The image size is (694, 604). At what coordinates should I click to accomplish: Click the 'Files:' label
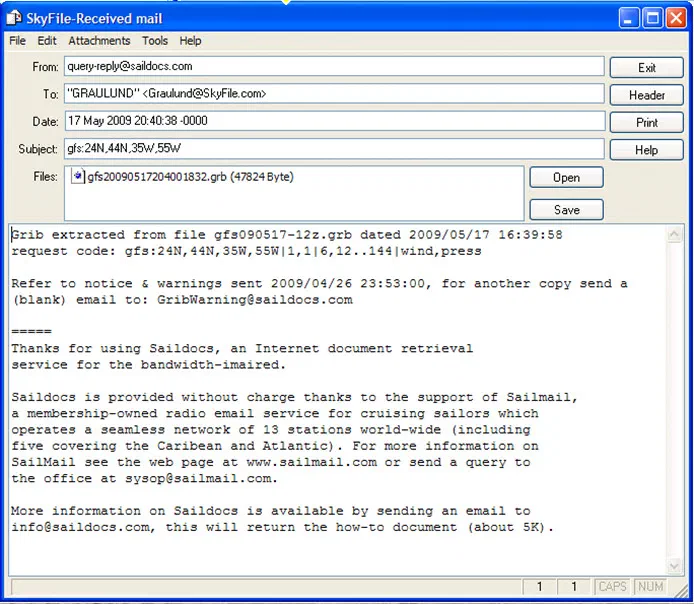[x=45, y=177]
